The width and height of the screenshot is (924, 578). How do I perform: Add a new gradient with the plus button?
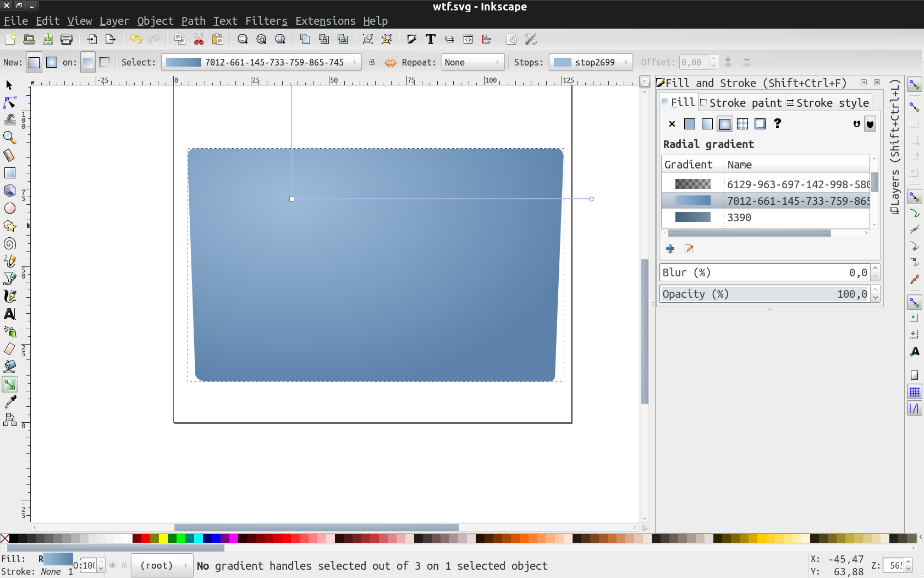(670, 249)
